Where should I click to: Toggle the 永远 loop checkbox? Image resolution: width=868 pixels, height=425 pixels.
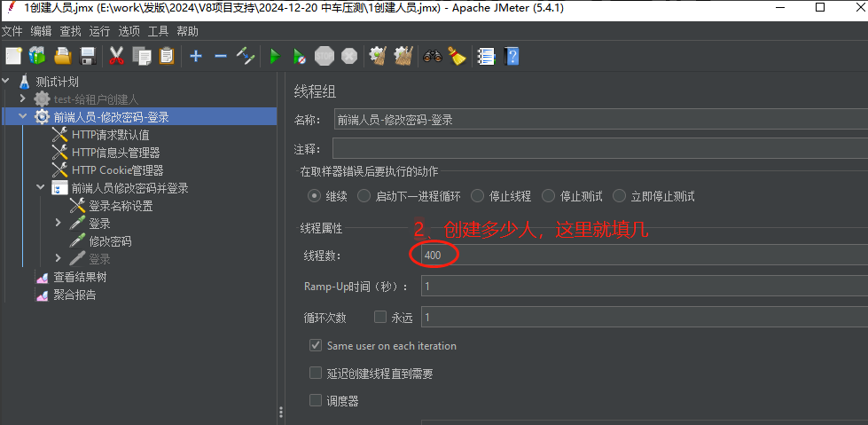tap(380, 318)
